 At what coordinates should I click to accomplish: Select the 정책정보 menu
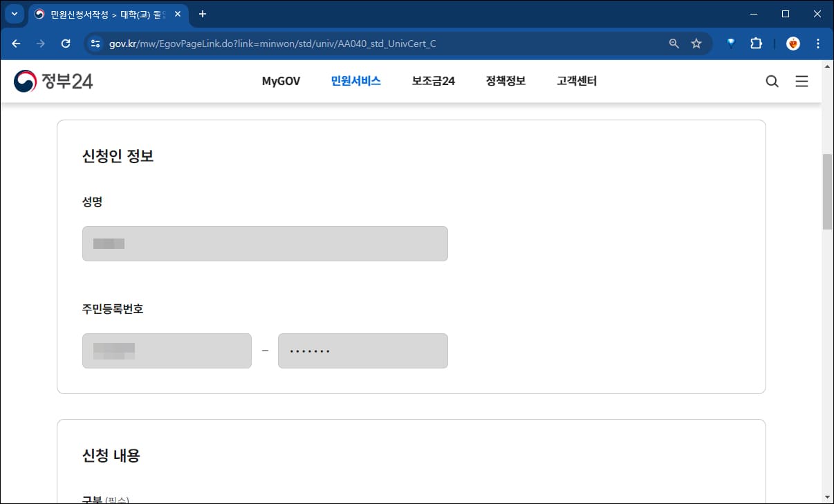(x=505, y=81)
